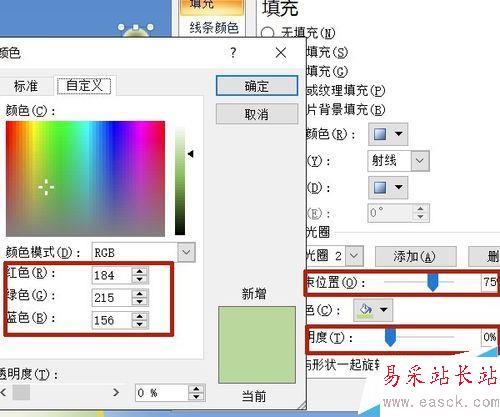
Task: Decrease the blue value with down arrow
Action: coord(140,324)
